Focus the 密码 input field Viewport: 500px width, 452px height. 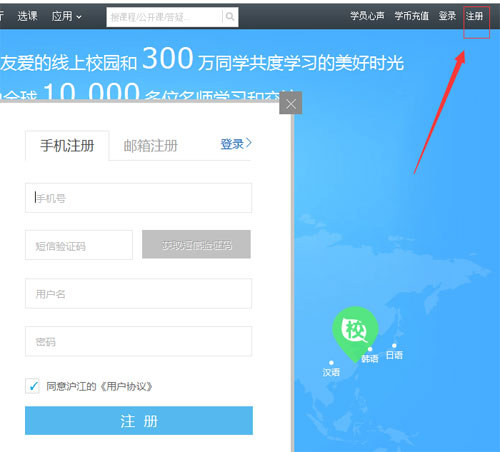138,341
